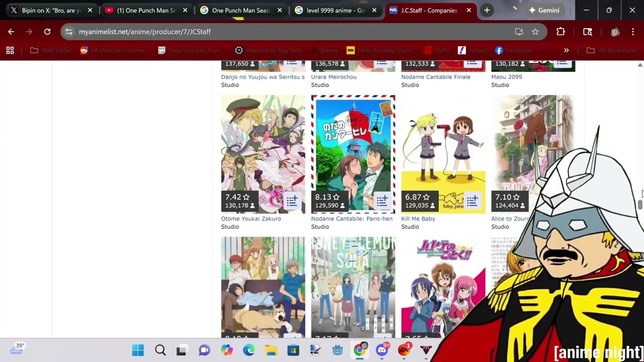
Task: Add Nodame Cantabile: Paris-hen to list
Action: point(382,202)
